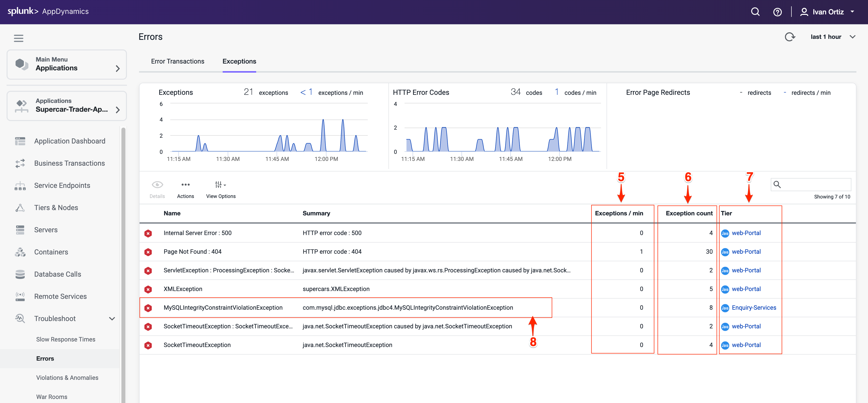
Task: Collapse the Troubleshoot section chevron
Action: [112, 318]
